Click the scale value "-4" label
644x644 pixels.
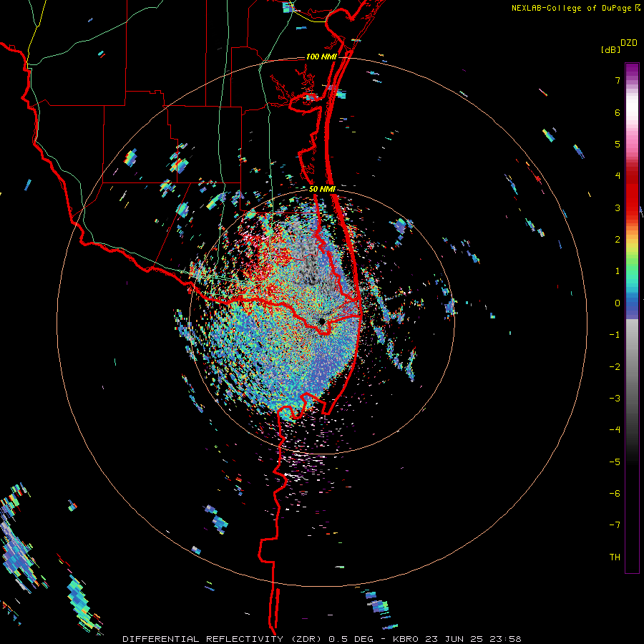pos(615,430)
